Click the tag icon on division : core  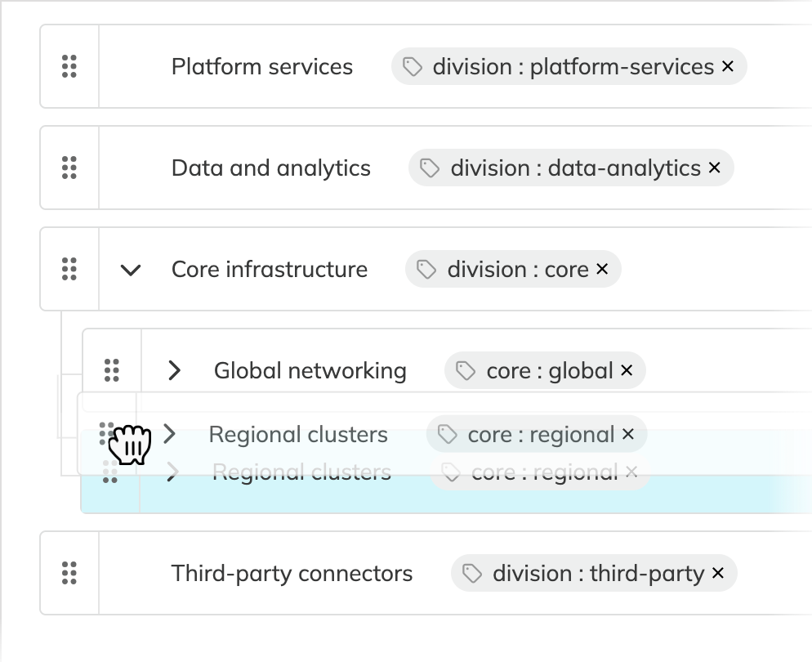click(x=425, y=269)
